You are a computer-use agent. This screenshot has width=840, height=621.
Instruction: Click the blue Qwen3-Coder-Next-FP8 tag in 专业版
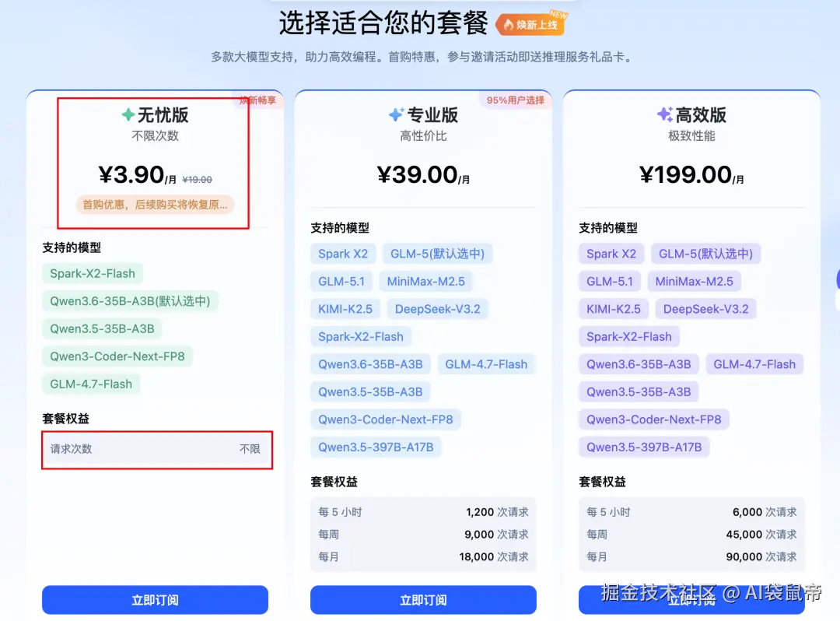pos(386,419)
